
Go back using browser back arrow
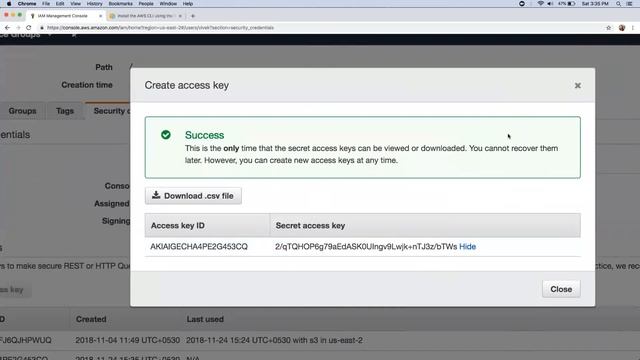click(7, 28)
